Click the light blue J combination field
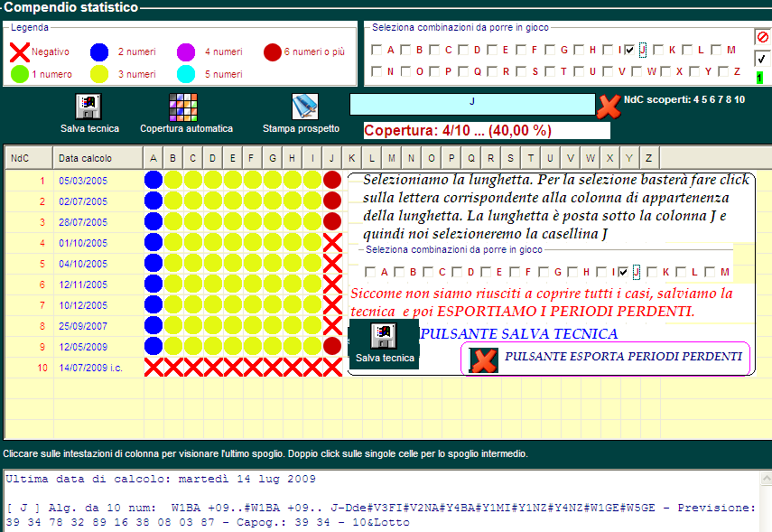 (472, 104)
